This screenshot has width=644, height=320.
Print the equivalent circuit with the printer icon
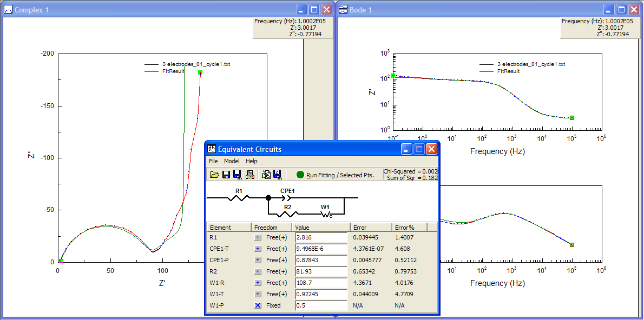249,175
